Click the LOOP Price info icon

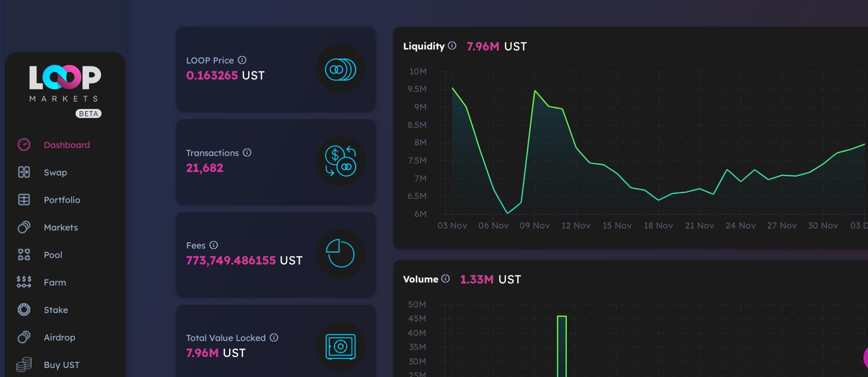pos(242,60)
